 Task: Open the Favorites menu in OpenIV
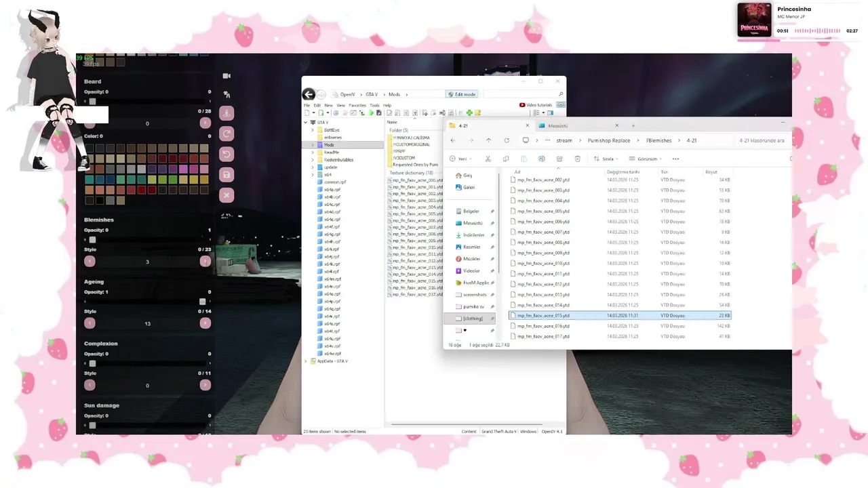(357, 105)
